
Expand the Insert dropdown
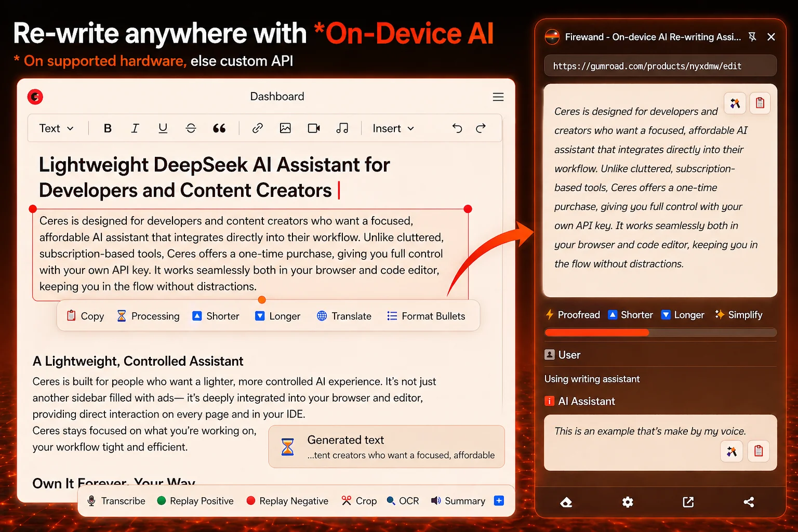(x=392, y=128)
